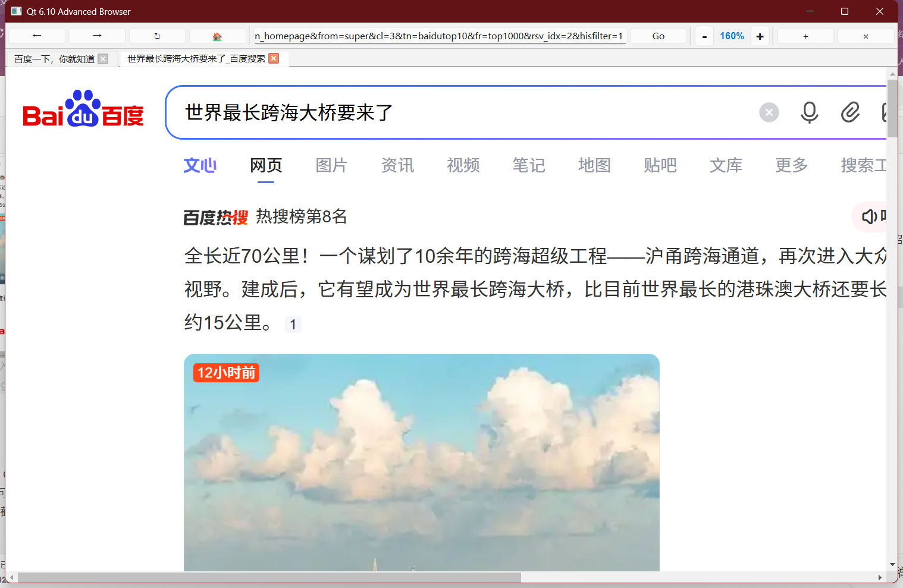This screenshot has height=588, width=903.
Task: Click the vertical scrollbar thumb
Action: pos(892,108)
